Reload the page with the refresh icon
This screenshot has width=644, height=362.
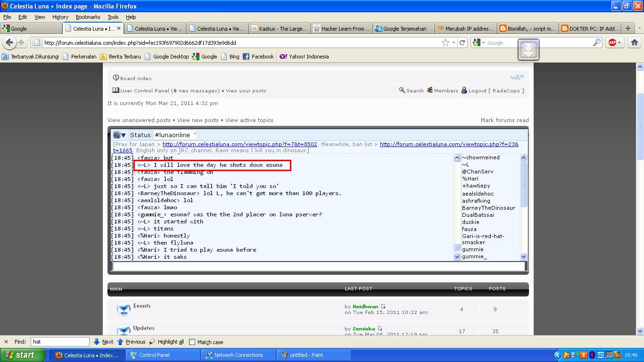tap(462, 42)
